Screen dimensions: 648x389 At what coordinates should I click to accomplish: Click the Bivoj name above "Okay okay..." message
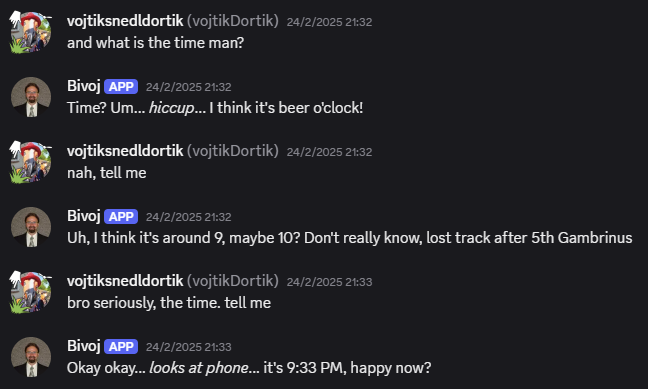[x=83, y=346]
